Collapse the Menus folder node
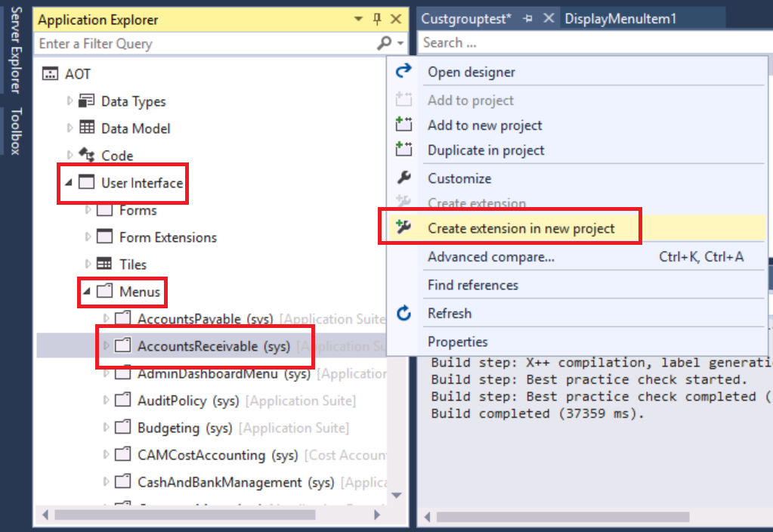This screenshot has width=773, height=532. 88,292
